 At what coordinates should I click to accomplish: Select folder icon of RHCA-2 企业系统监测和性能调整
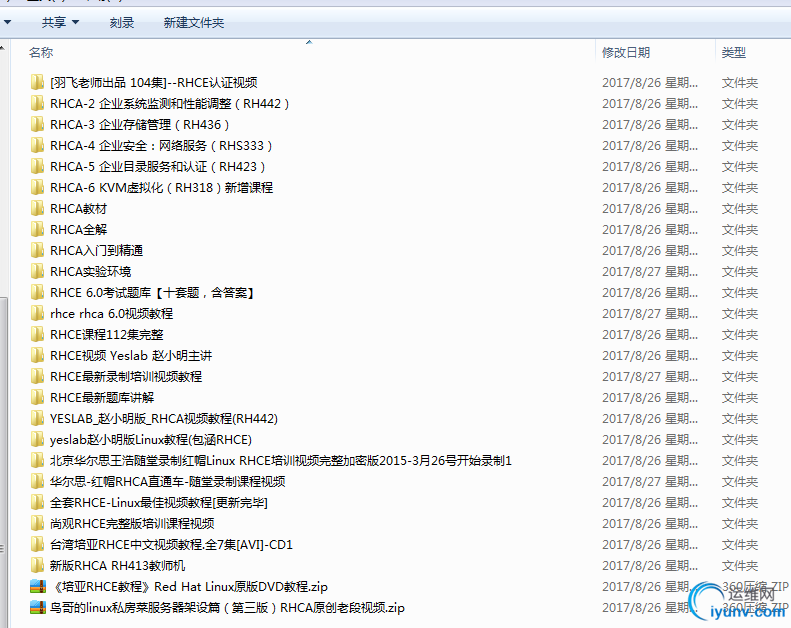37,103
